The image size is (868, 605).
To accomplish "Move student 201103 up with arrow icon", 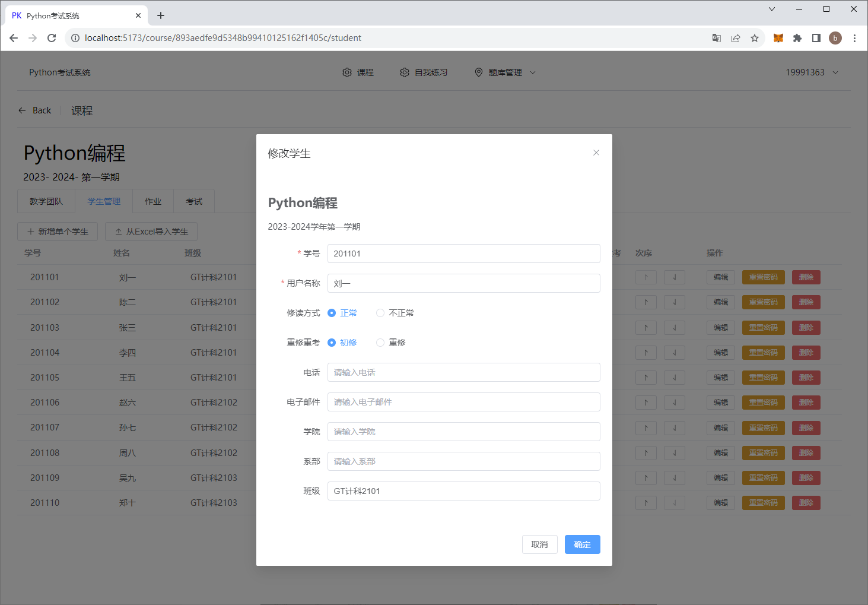I will click(646, 327).
